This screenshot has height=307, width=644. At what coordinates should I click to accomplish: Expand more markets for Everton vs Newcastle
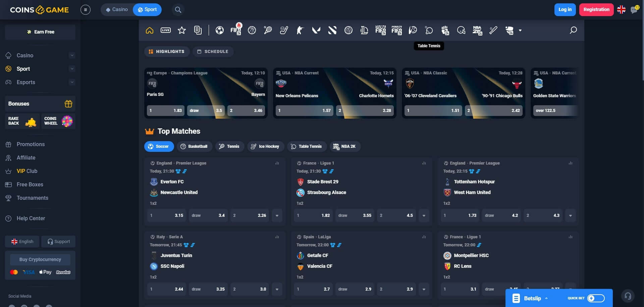pos(277,216)
